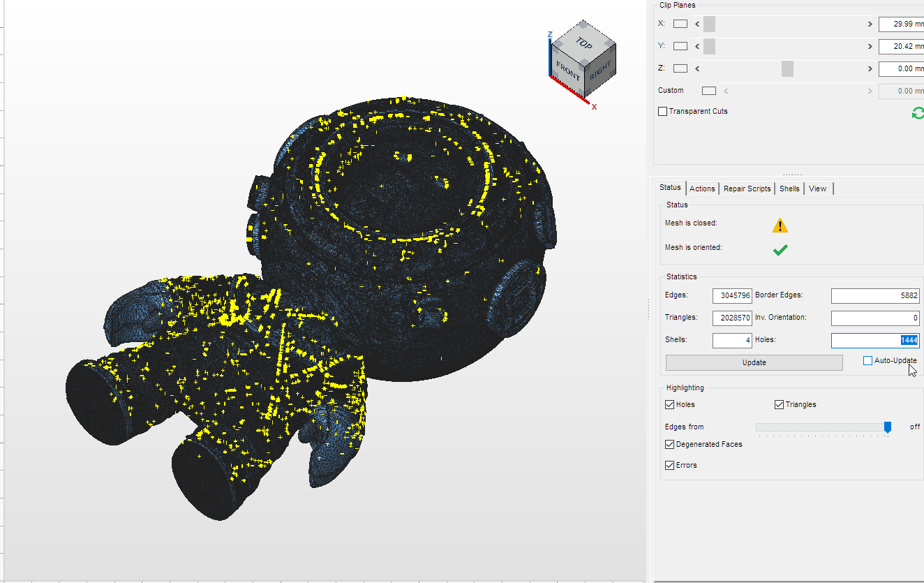Click the Inv. Orientation field
This screenshot has height=583, width=924.
point(875,318)
